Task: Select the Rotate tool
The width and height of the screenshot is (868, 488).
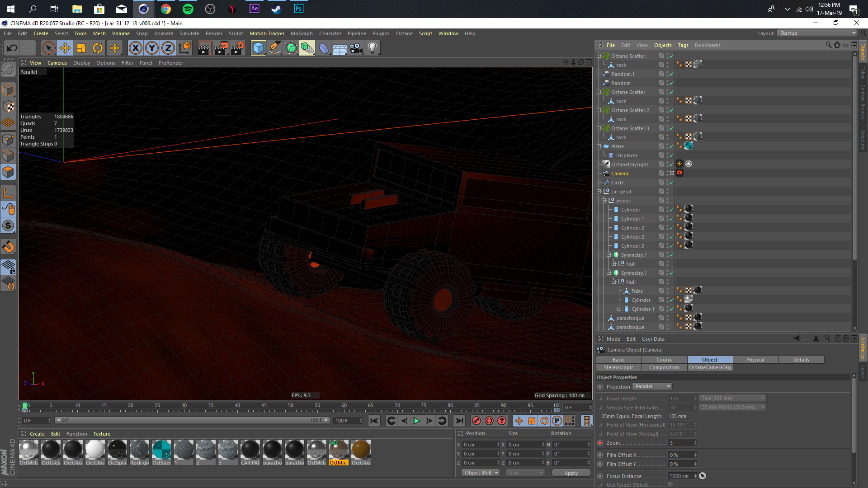Action: [98, 48]
